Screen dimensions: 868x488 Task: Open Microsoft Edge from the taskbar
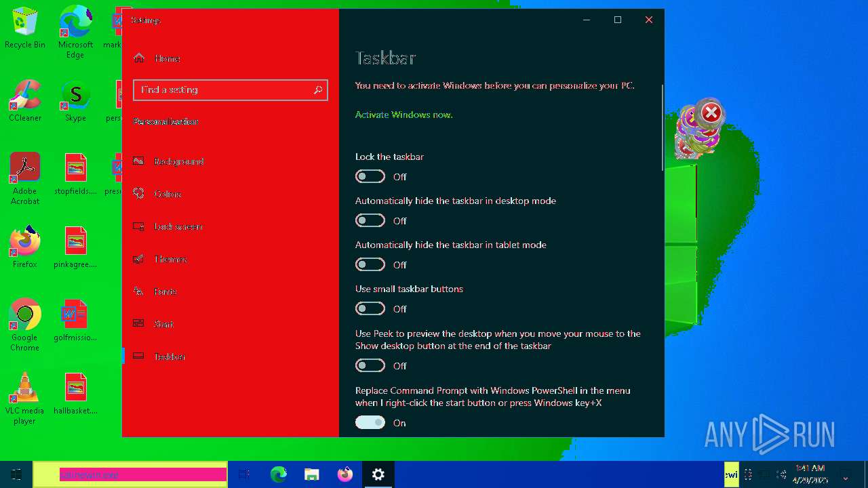[278, 474]
